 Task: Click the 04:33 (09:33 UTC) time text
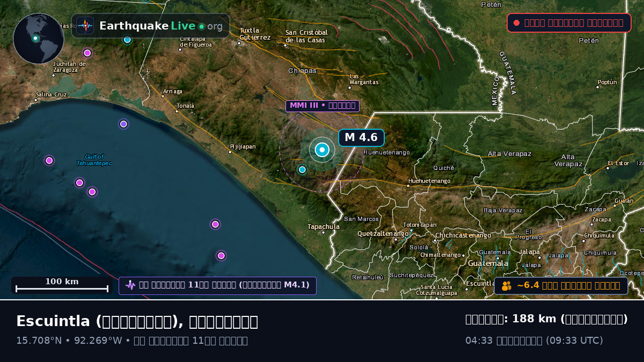[534, 341]
